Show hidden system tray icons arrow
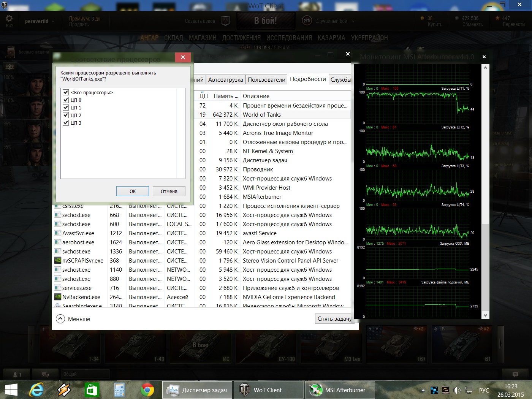The width and height of the screenshot is (532, 399). coord(423,390)
